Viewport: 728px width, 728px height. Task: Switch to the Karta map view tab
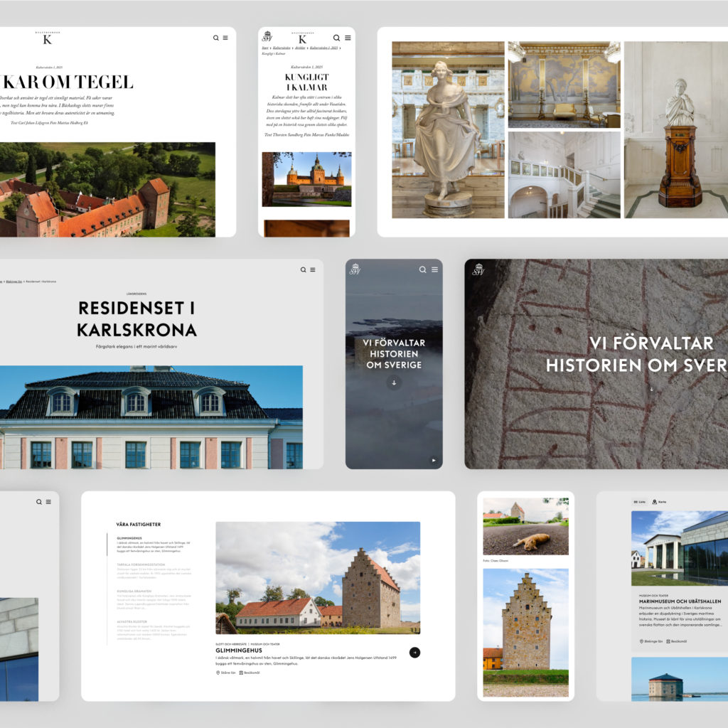click(x=659, y=502)
